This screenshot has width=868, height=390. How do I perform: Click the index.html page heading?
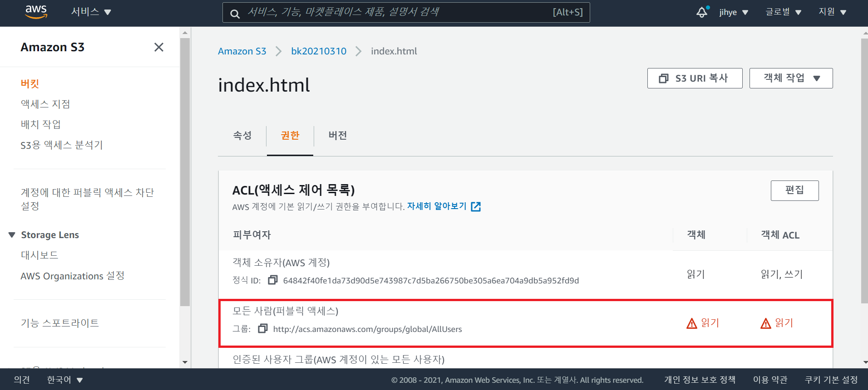[264, 85]
